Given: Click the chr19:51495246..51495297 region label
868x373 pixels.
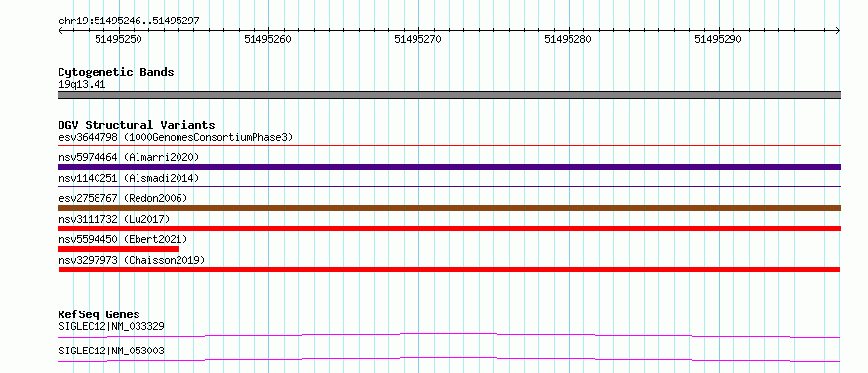Looking at the screenshot, I should [x=129, y=21].
